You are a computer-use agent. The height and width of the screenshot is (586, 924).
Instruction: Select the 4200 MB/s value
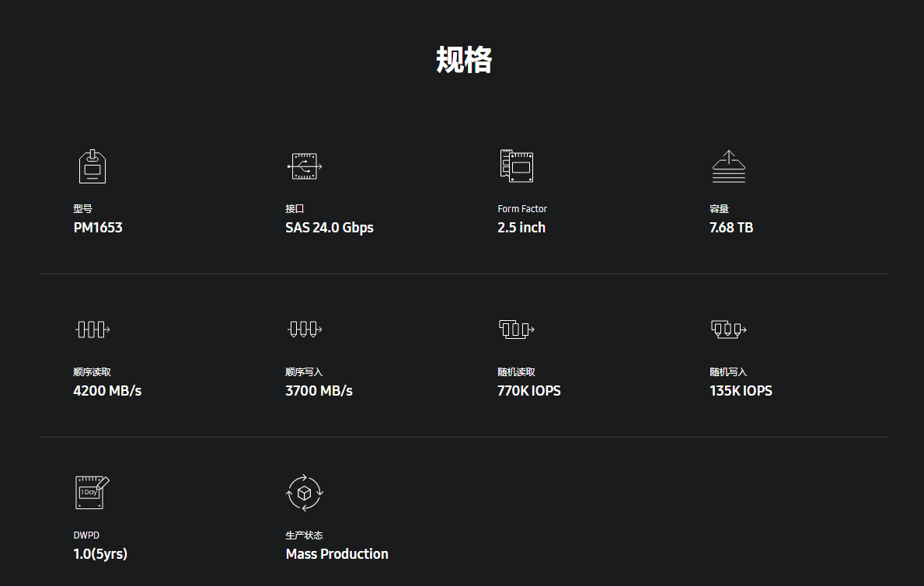click(107, 391)
